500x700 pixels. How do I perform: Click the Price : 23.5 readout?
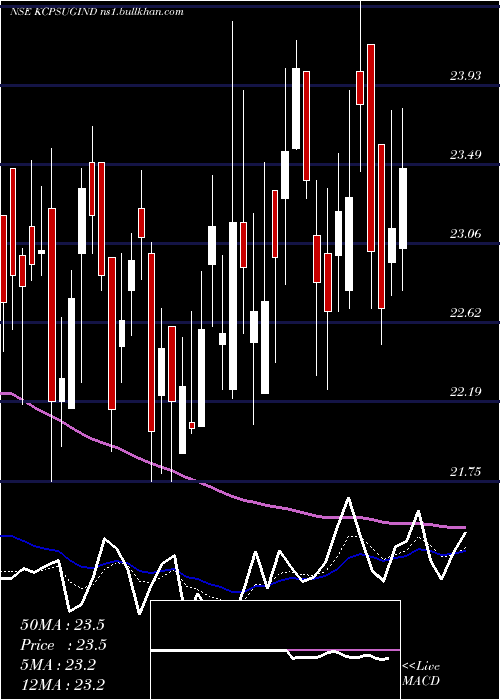pos(63,645)
